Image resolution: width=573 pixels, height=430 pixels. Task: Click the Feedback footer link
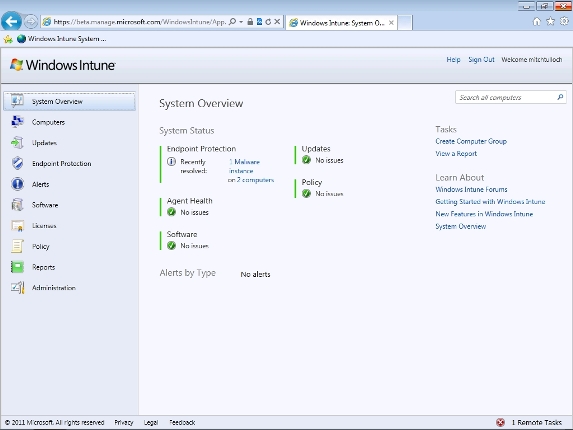(182, 422)
